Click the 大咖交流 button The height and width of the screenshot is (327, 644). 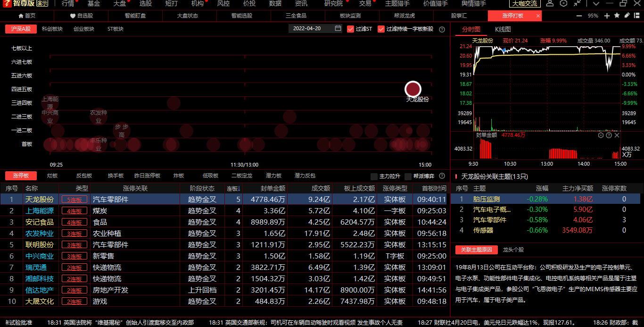tap(525, 4)
